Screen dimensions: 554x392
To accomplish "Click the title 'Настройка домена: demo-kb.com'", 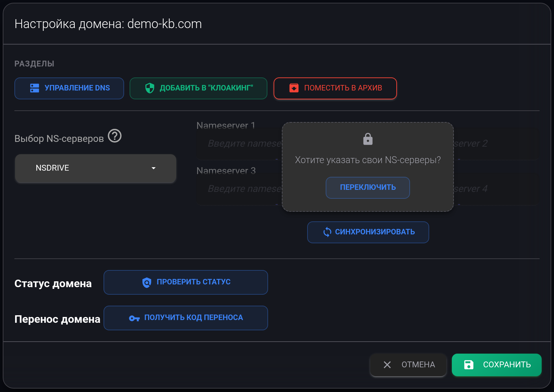I will pyautogui.click(x=108, y=24).
